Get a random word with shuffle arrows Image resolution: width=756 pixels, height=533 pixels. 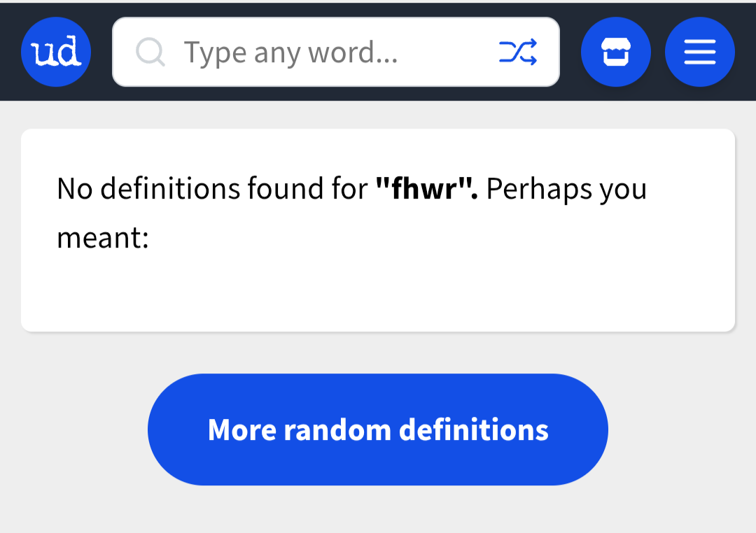click(x=518, y=52)
